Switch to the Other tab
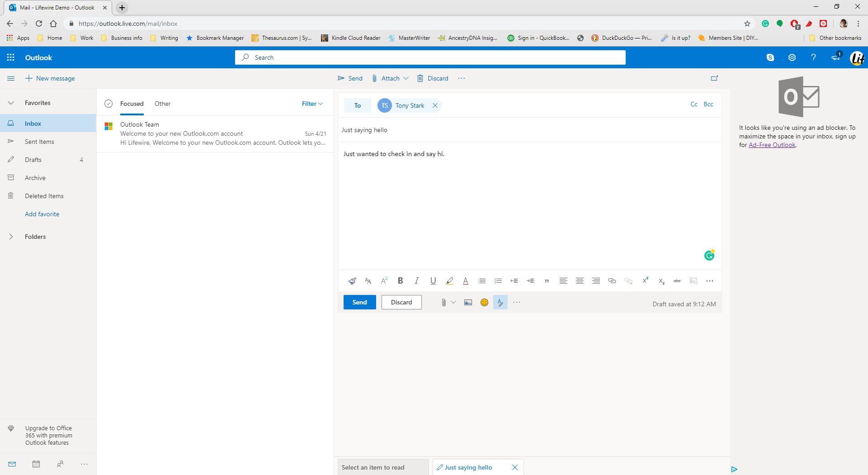Viewport: 868px width, 475px height. (x=162, y=104)
